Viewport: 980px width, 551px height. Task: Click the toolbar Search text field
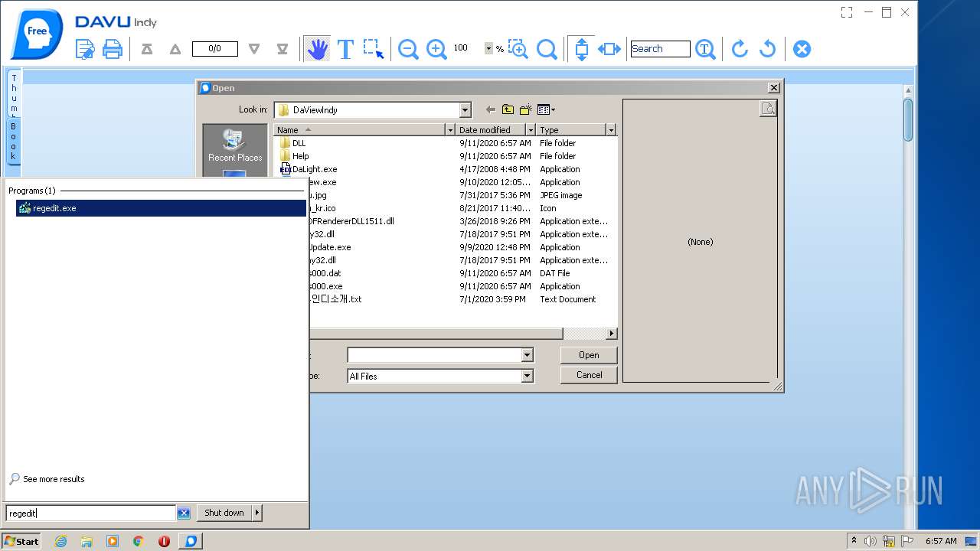coord(660,49)
